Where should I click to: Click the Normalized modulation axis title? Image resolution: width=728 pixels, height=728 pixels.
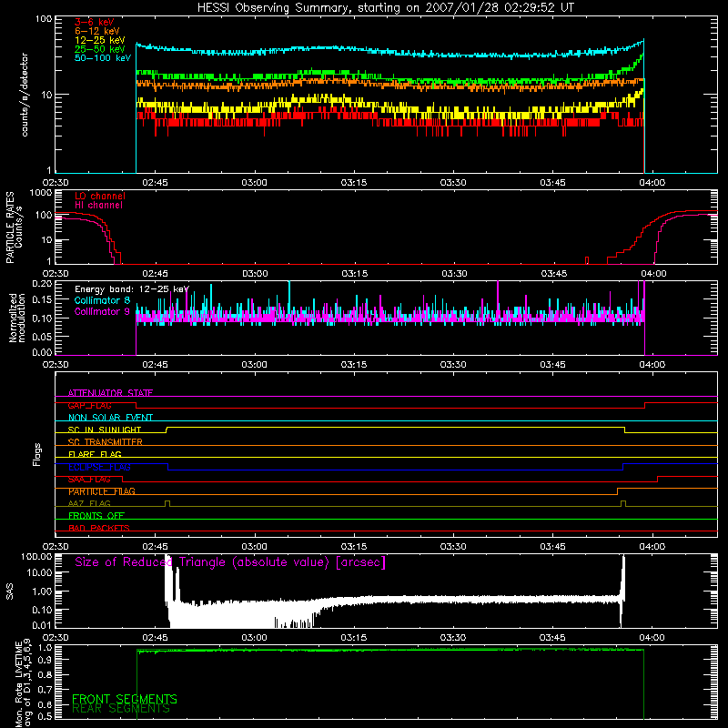point(16,318)
